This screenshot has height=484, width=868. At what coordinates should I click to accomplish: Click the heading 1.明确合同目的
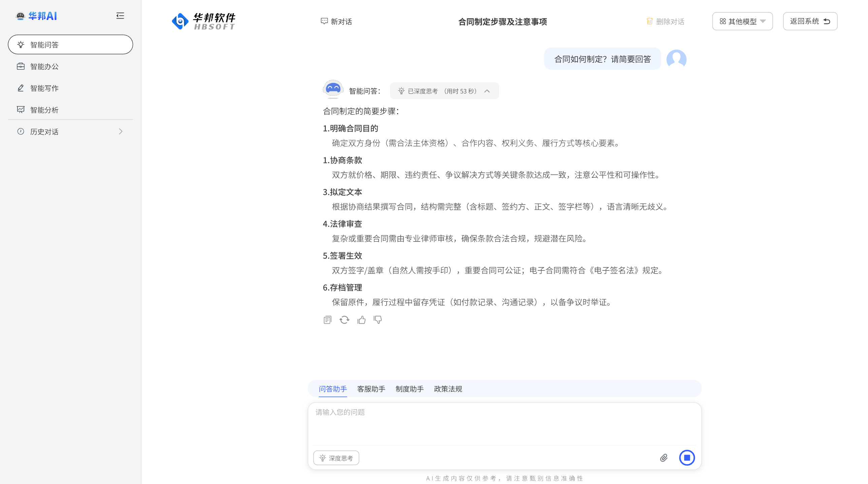click(x=350, y=128)
